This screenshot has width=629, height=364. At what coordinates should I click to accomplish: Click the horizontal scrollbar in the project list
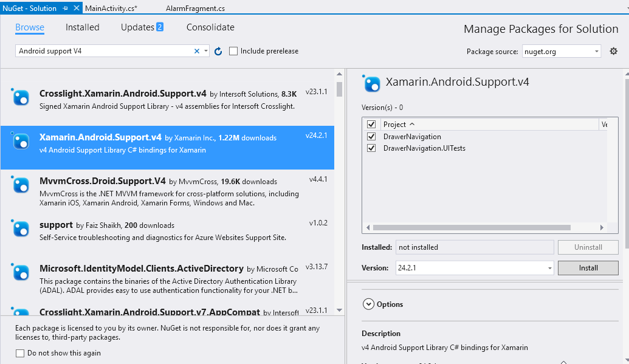click(x=472, y=227)
